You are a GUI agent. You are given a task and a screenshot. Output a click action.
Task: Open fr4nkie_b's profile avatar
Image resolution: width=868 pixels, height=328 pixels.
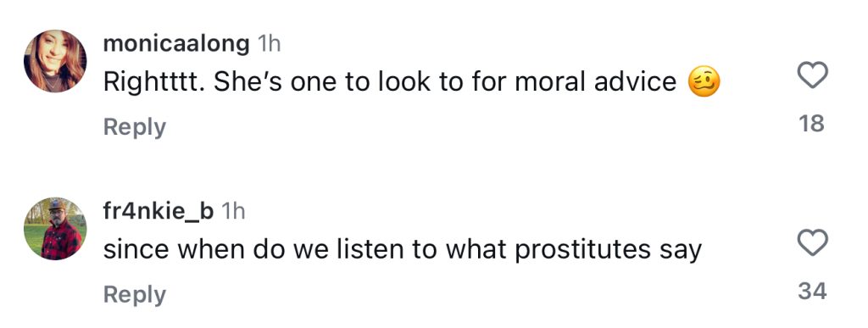(55, 229)
